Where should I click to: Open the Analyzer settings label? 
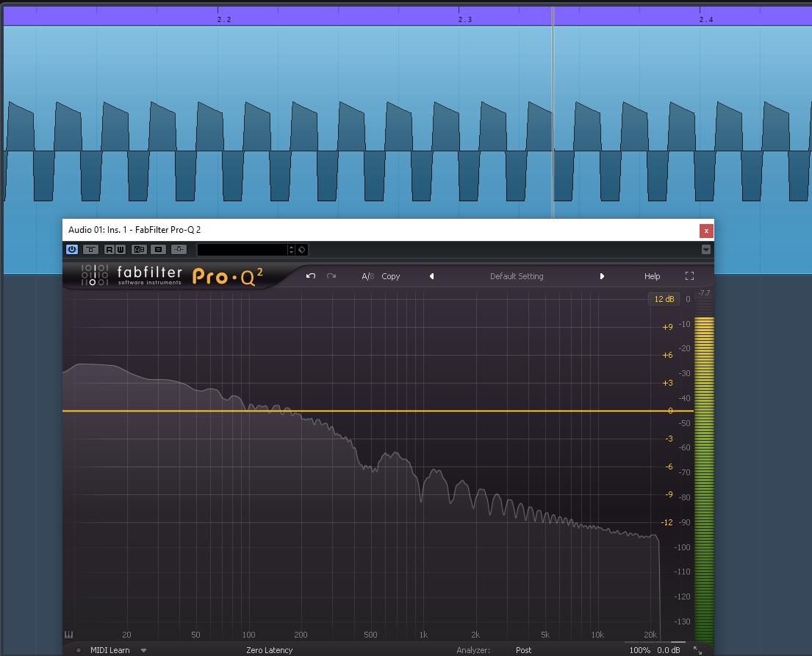point(473,650)
